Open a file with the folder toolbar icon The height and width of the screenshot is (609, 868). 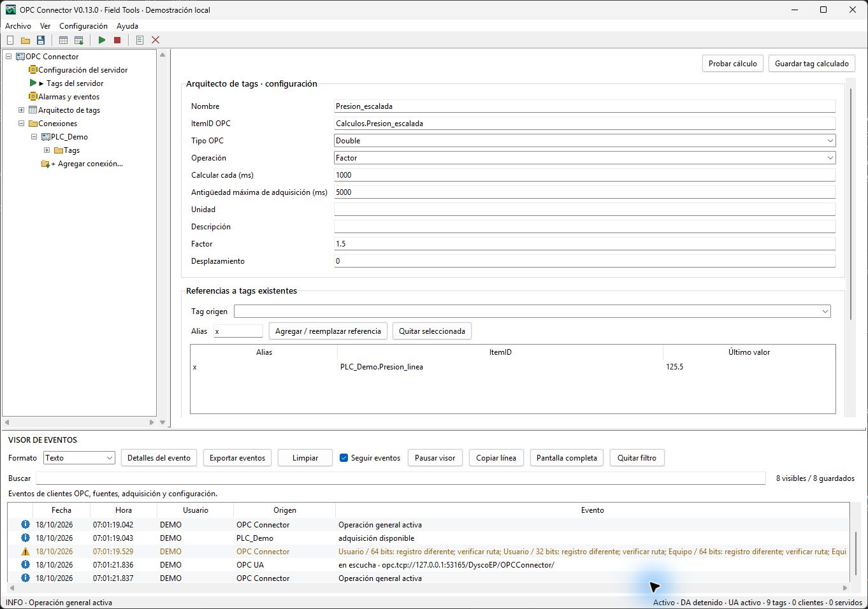click(25, 40)
